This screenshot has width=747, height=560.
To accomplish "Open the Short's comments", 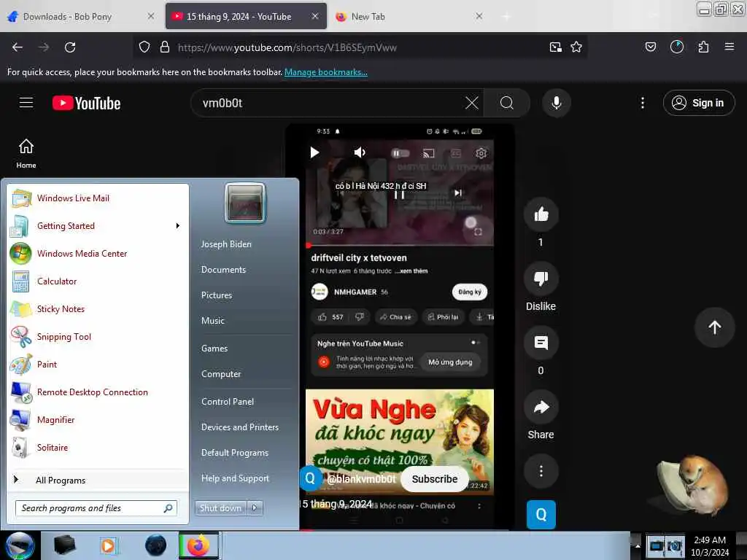I will (x=541, y=343).
